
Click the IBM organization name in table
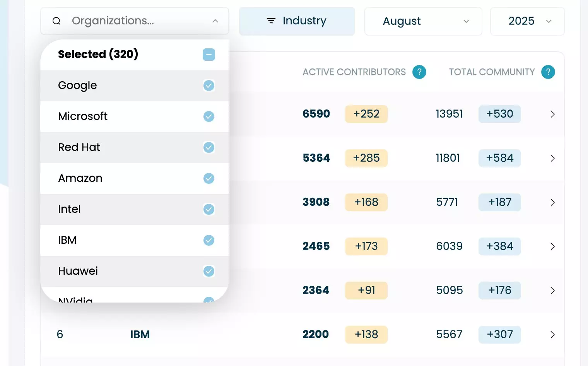[x=140, y=335]
